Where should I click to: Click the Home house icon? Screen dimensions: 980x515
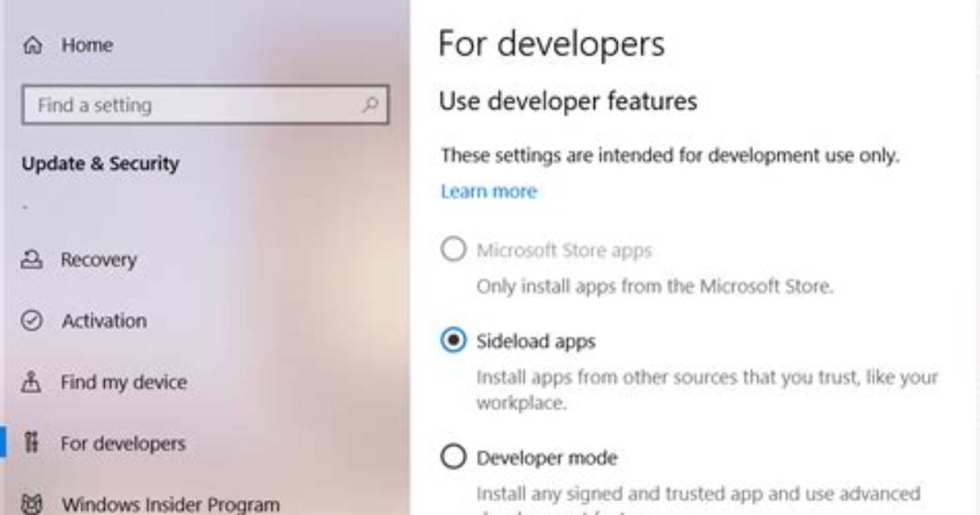(33, 45)
